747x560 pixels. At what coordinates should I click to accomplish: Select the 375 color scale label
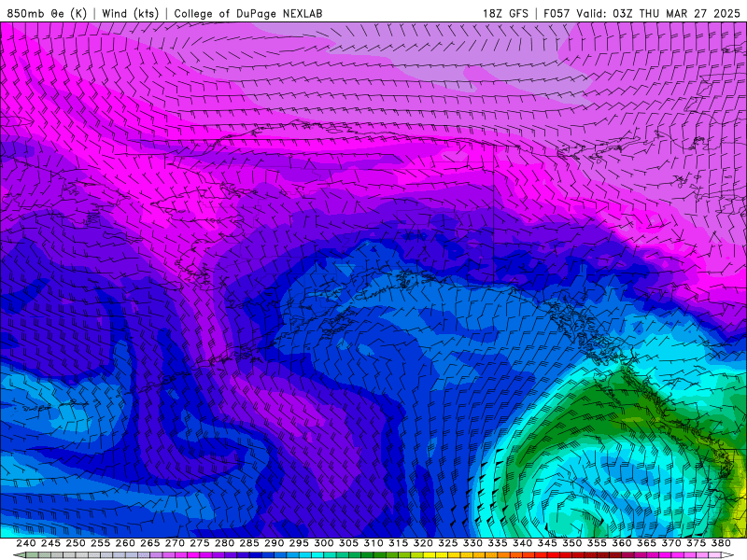point(696,543)
